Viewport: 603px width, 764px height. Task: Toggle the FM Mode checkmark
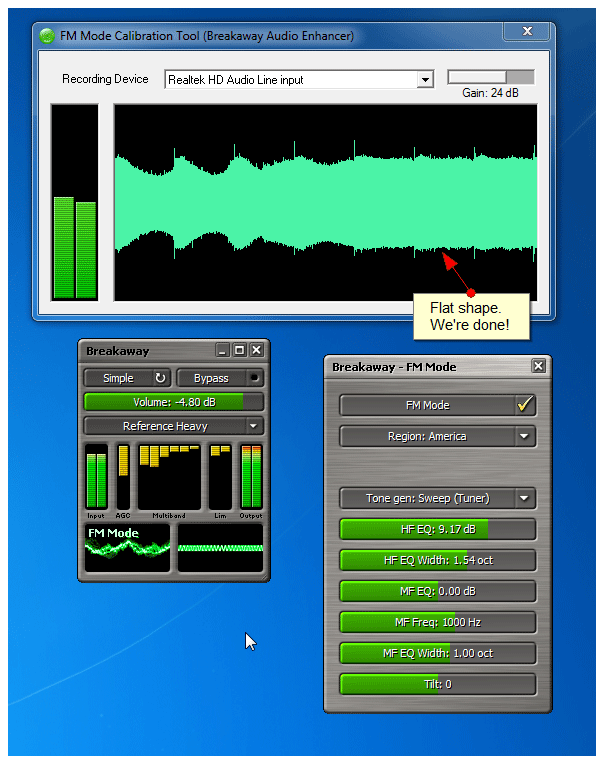(x=525, y=405)
